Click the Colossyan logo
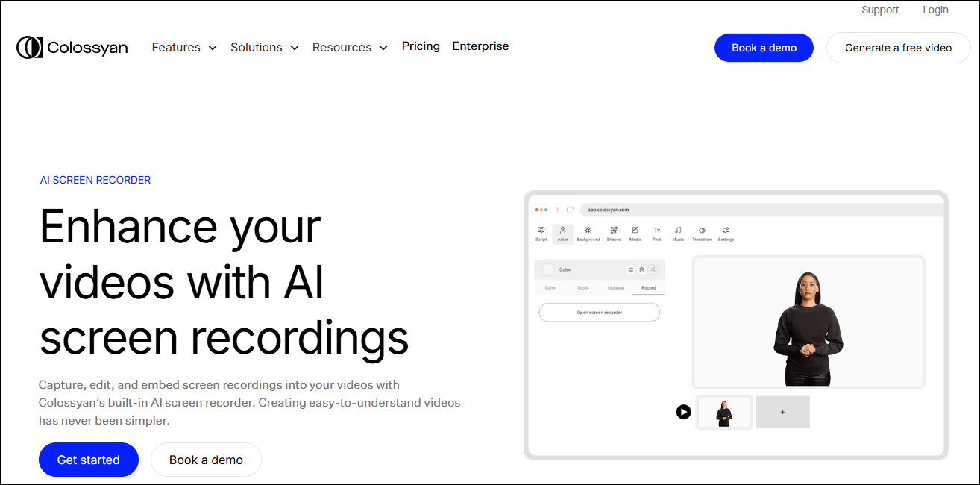Image resolution: width=980 pixels, height=485 pixels. (72, 47)
